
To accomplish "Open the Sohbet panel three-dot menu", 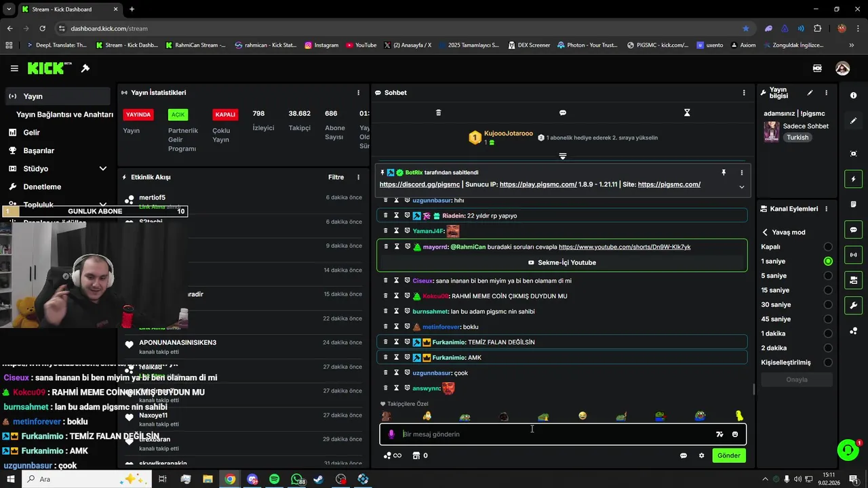I will [744, 93].
